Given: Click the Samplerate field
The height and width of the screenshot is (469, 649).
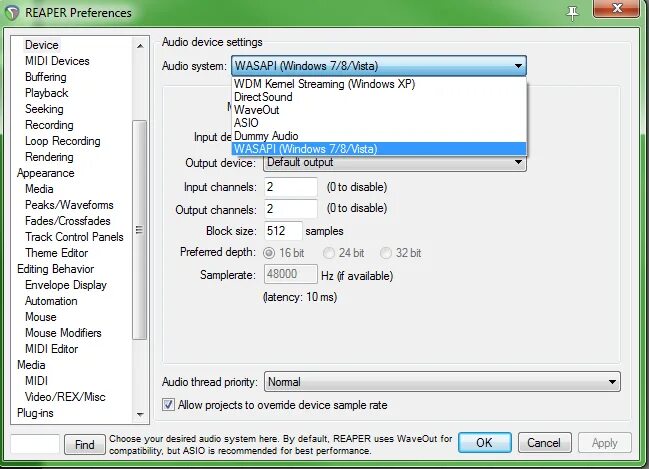Looking at the screenshot, I should [x=291, y=274].
